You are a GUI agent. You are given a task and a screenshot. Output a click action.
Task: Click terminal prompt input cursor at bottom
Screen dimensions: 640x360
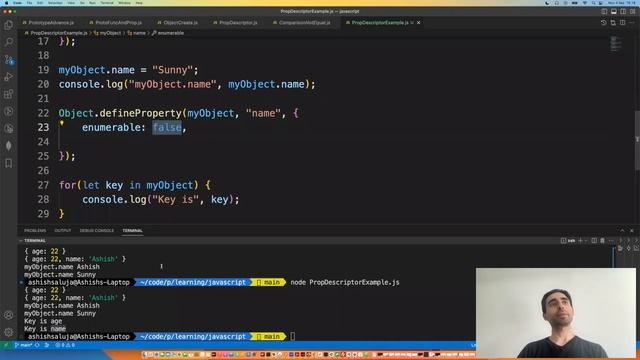(x=293, y=337)
